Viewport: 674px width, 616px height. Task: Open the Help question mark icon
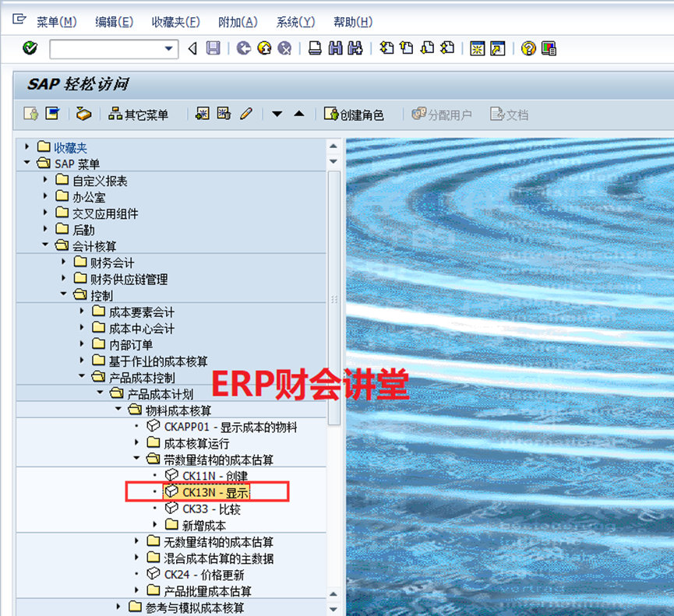pos(528,48)
